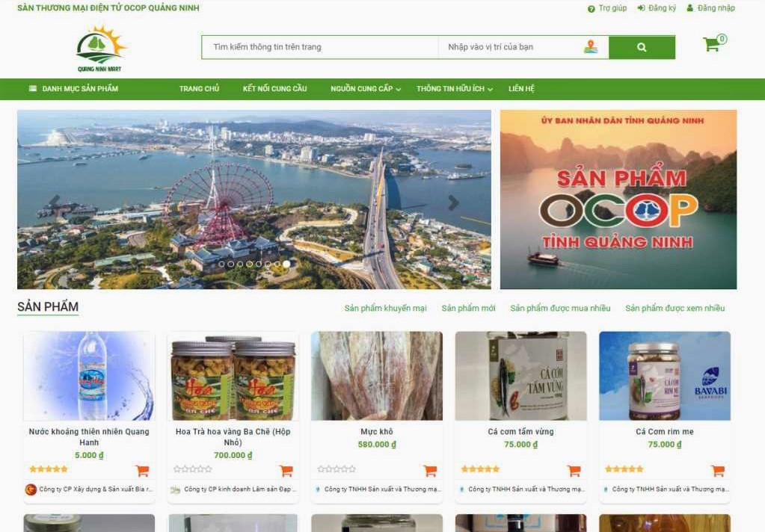
Task: Add Nước khoáng Quang Hanh to cart
Action: (142, 471)
